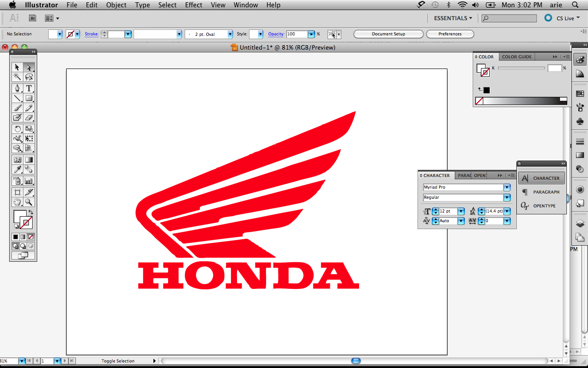The image size is (588, 368).
Task: Open the Effect menu
Action: (x=193, y=5)
